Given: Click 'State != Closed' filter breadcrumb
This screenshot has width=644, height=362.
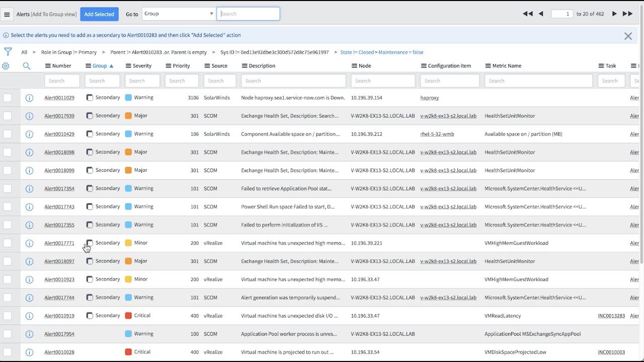Looking at the screenshot, I should [357, 52].
